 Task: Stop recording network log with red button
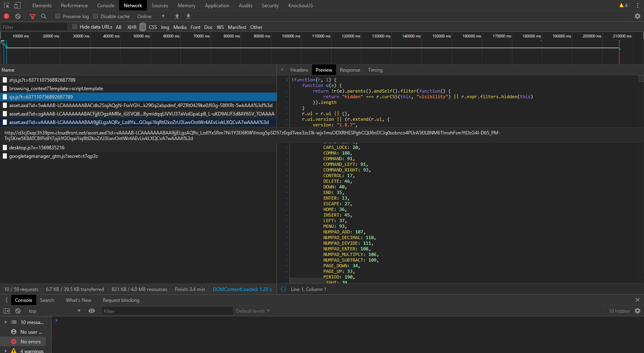[6, 17]
